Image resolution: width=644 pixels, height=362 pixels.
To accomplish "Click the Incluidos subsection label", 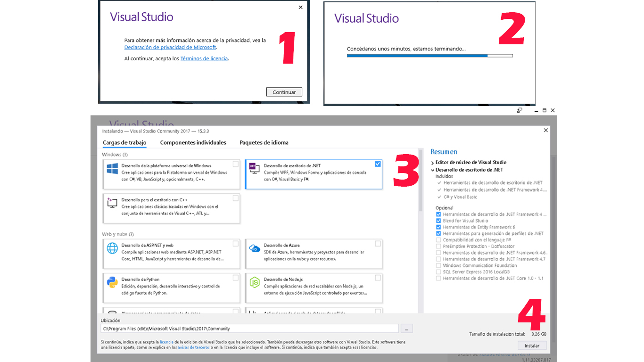I will tap(444, 176).
